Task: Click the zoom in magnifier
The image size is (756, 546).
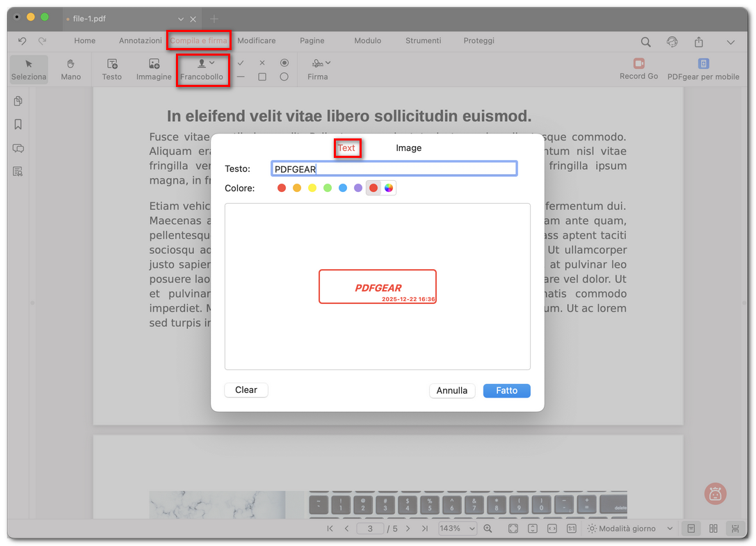Action: (x=488, y=529)
